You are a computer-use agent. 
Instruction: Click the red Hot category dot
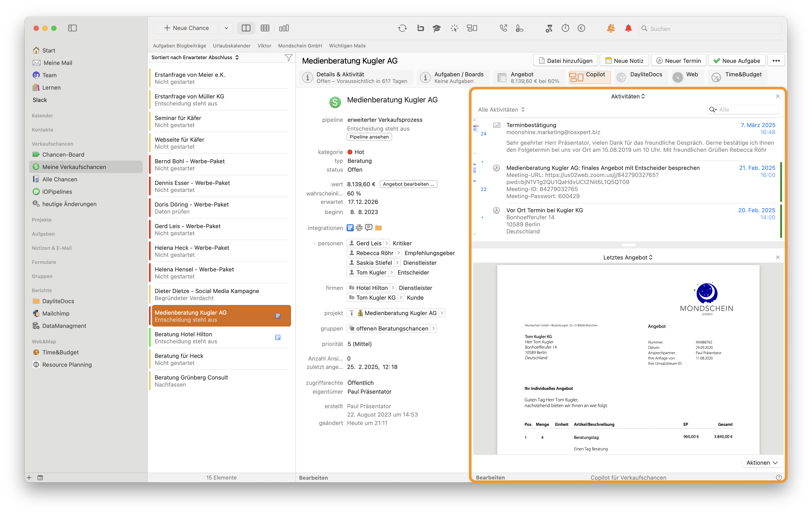350,152
